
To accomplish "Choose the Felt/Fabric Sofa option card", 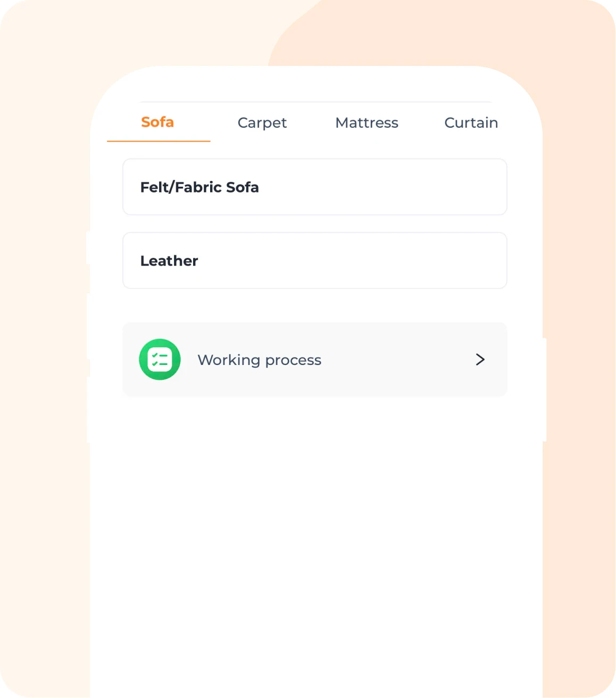I will (315, 187).
